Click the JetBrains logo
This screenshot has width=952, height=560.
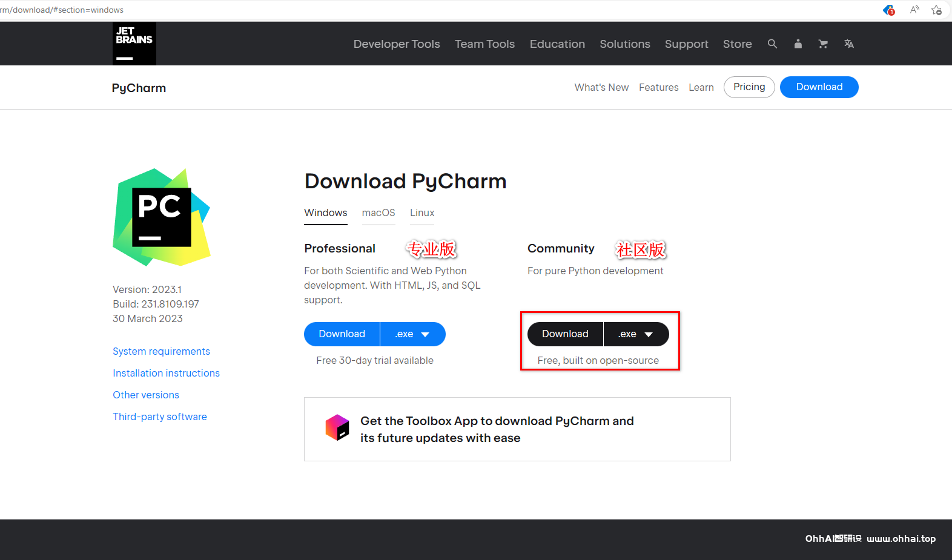pos(134,44)
